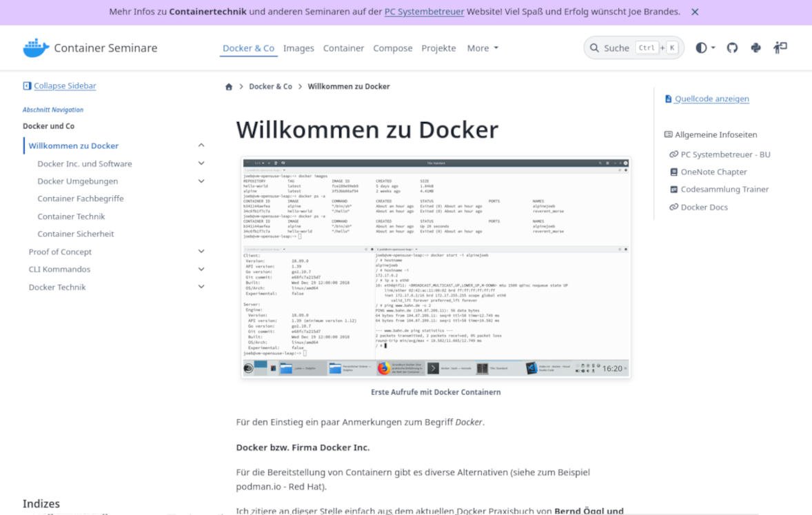The image size is (812, 515).
Task: Click the search magnifier icon
Action: point(594,48)
